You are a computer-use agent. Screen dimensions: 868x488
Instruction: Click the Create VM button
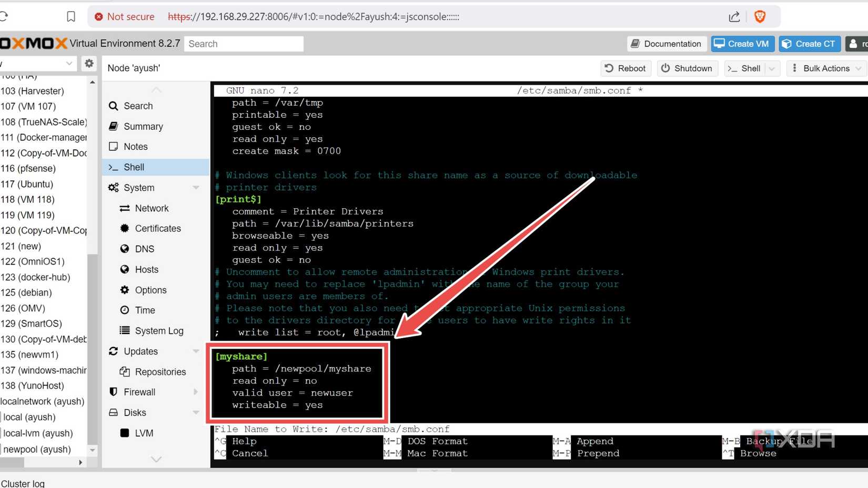click(x=742, y=44)
